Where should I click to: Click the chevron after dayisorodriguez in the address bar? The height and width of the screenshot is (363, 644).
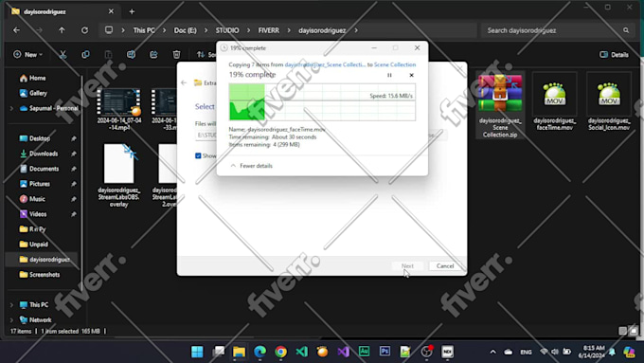(x=356, y=30)
